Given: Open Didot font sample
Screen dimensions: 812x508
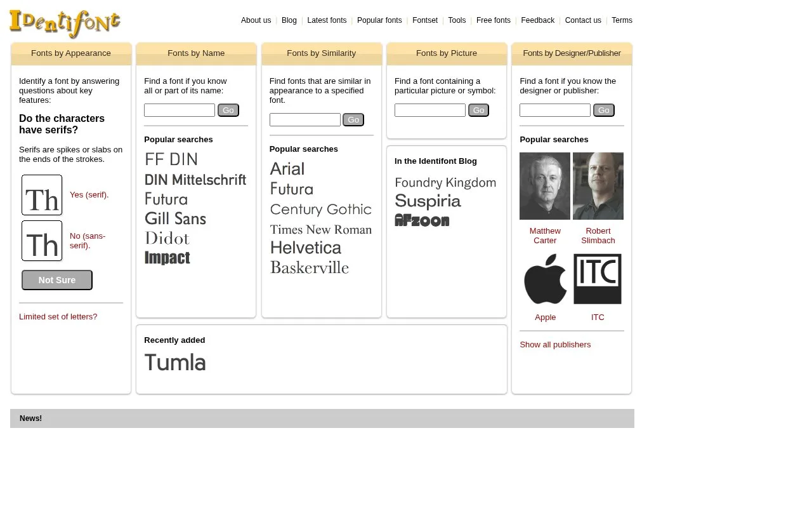Looking at the screenshot, I should [x=167, y=238].
